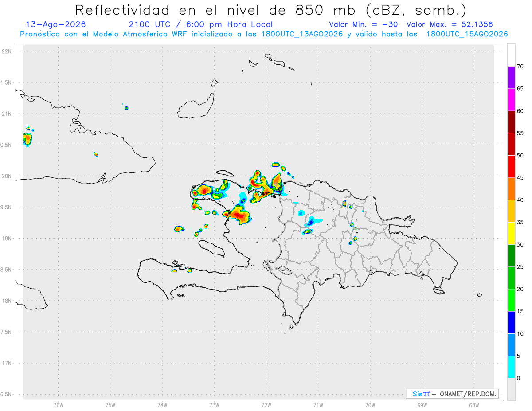Screen dimensions: 532x411
Task: Select the light blue 5-10 dBZ color band
Action: click(x=511, y=344)
